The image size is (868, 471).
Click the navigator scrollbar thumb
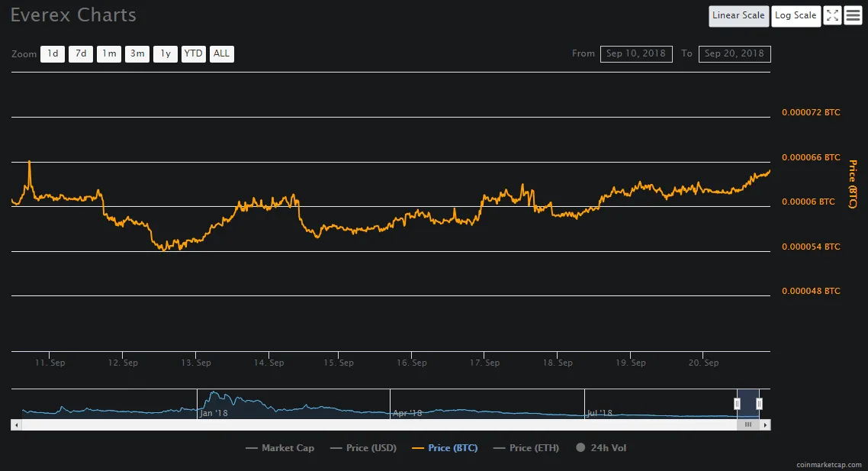748,425
